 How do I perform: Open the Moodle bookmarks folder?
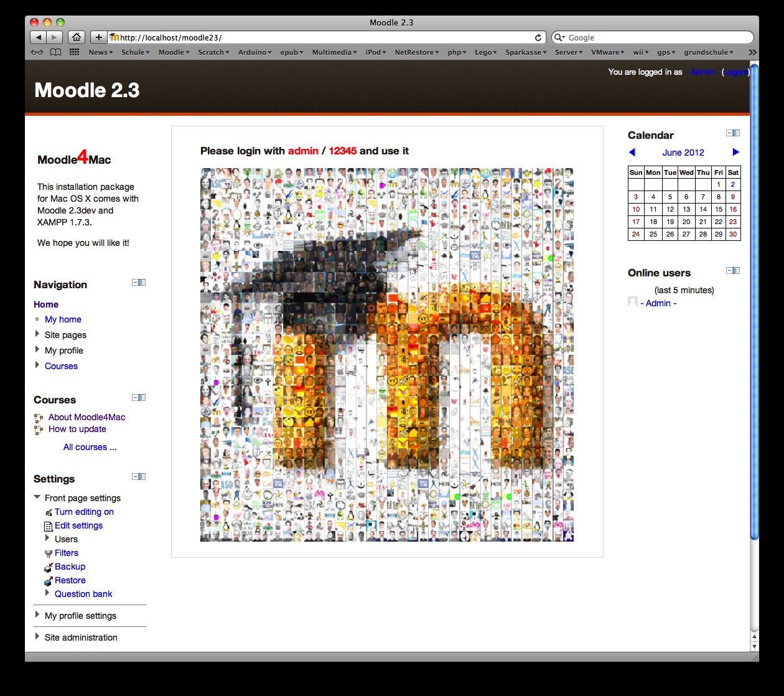tap(174, 52)
